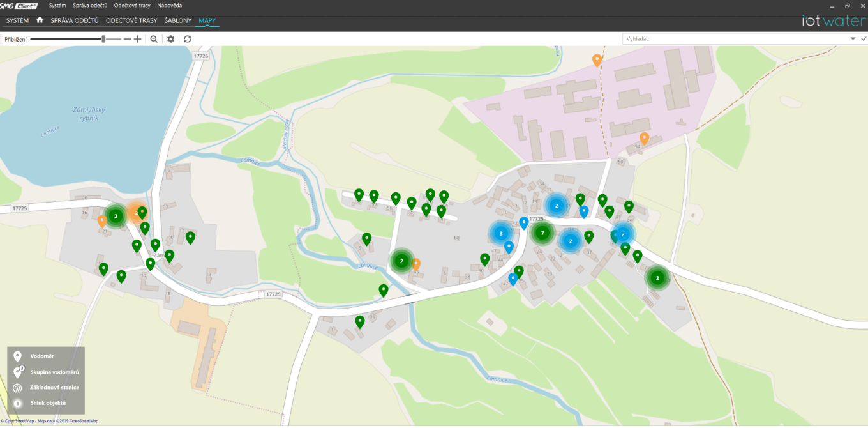This screenshot has width=868, height=428.
Task: Click the minus icon to decrease map zoom
Action: (x=127, y=39)
